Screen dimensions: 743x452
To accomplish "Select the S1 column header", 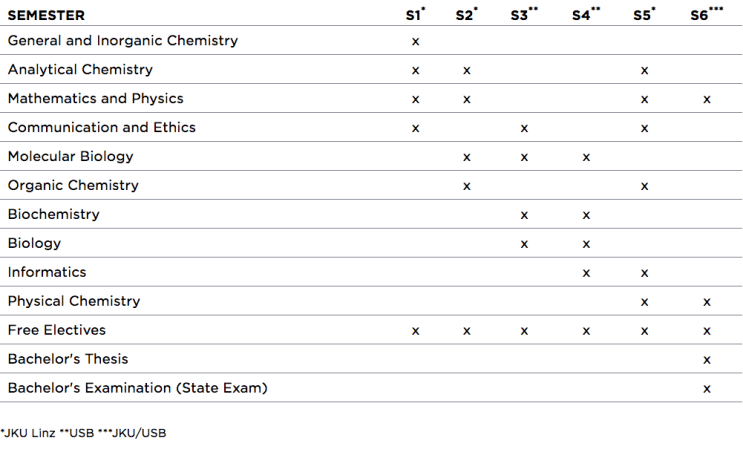I will 415,14.
